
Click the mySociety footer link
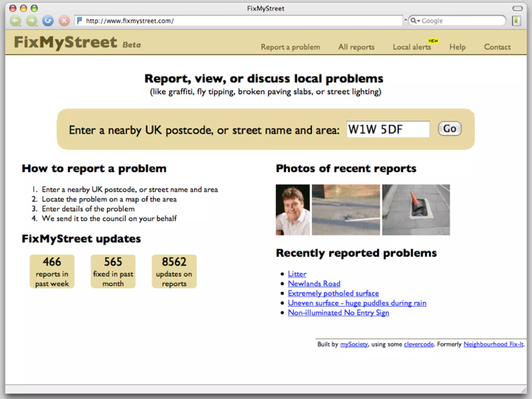pos(354,344)
